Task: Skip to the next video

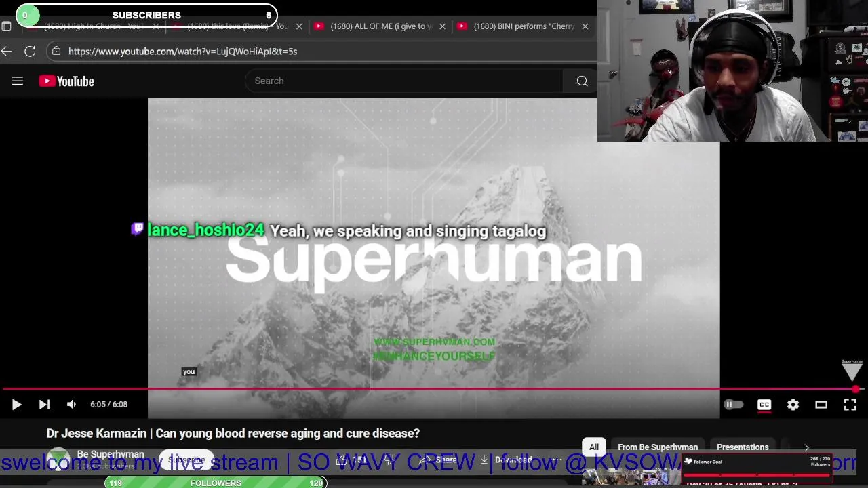Action: tap(44, 405)
